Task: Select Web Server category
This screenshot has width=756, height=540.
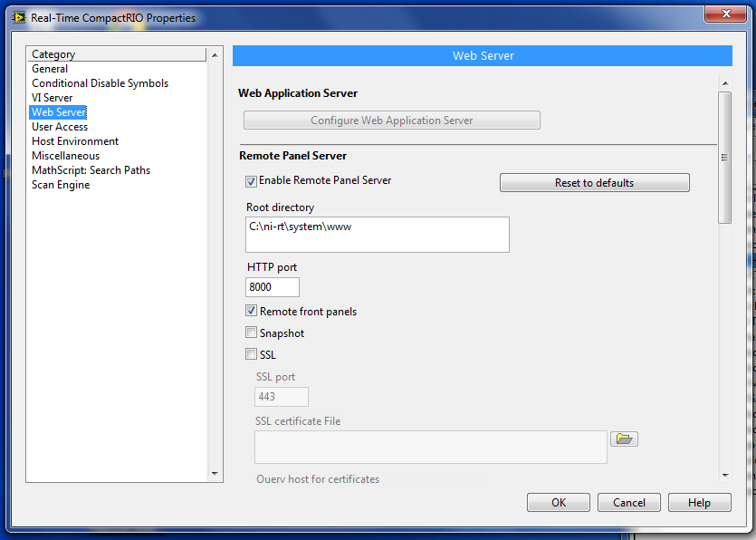Action: pos(58,112)
